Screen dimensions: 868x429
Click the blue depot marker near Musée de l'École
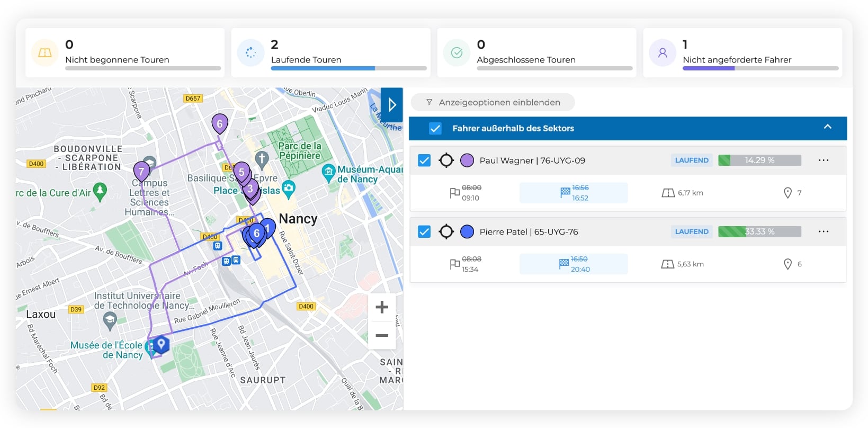tap(161, 344)
